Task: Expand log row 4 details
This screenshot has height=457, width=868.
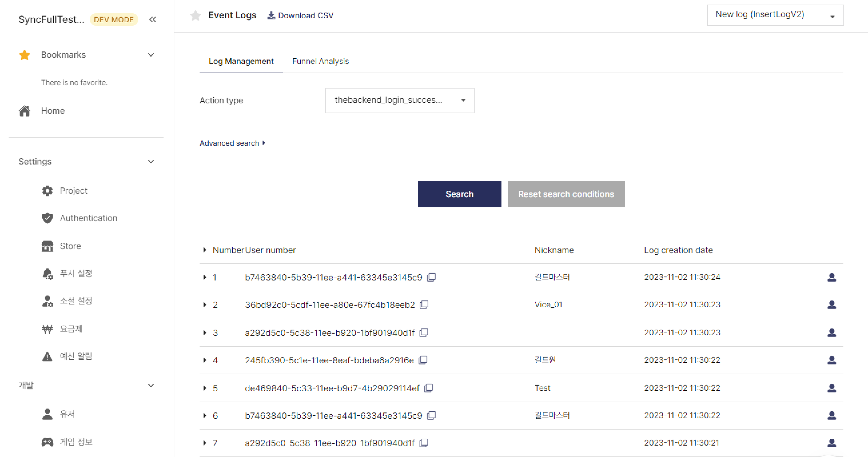Action: click(x=204, y=360)
